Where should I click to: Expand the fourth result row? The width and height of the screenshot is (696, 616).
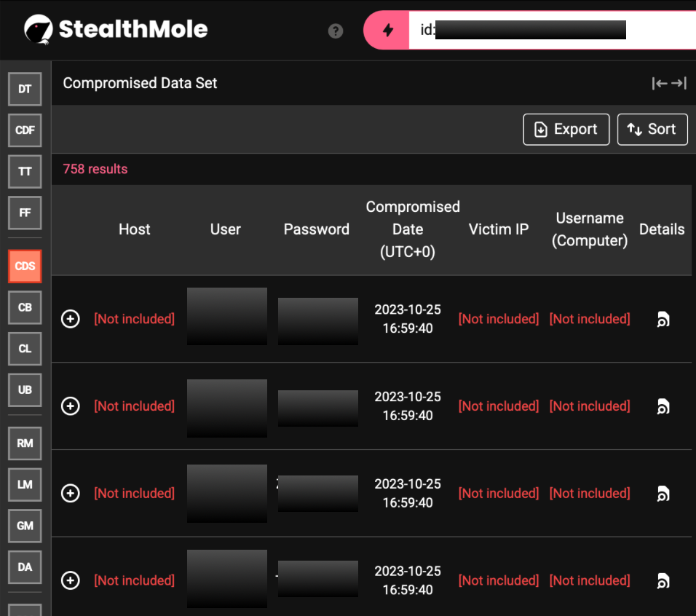click(71, 581)
